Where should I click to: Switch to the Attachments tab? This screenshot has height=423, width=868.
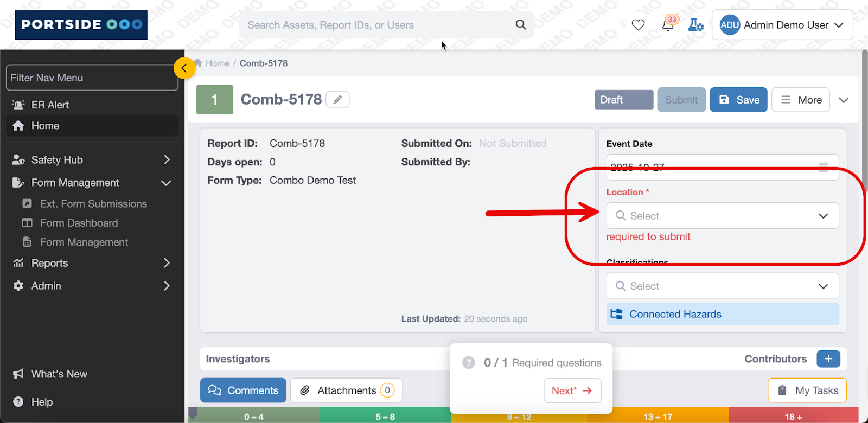pyautogui.click(x=346, y=390)
